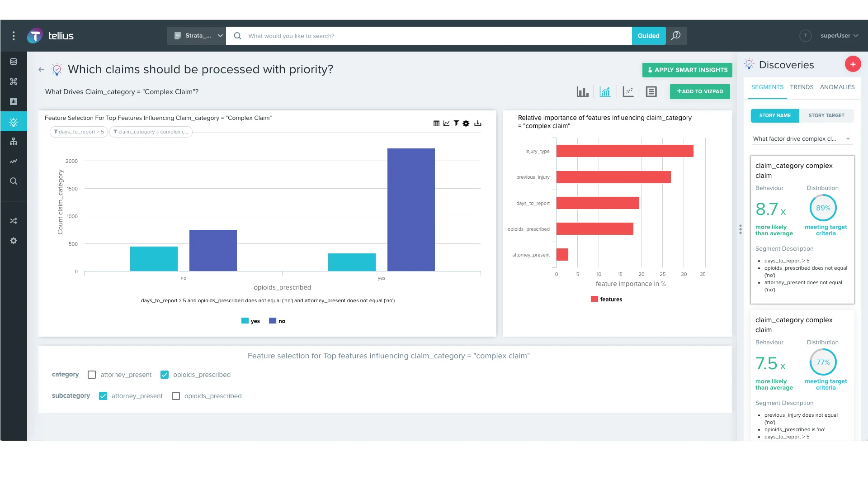The height and width of the screenshot is (495, 868).
Task: Open the chart settings gear icon
Action: 466,123
